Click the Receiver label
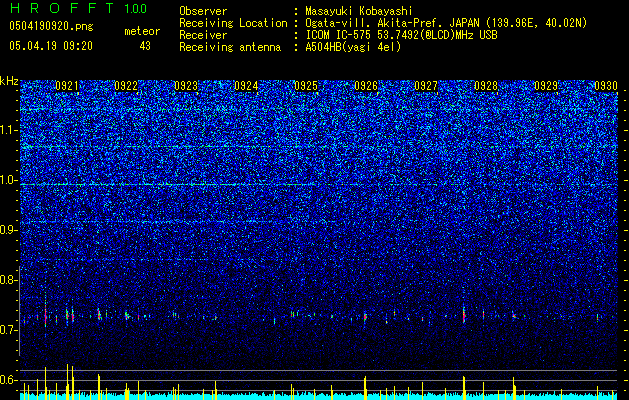Viewport: 629px width, 400px height. click(x=203, y=35)
